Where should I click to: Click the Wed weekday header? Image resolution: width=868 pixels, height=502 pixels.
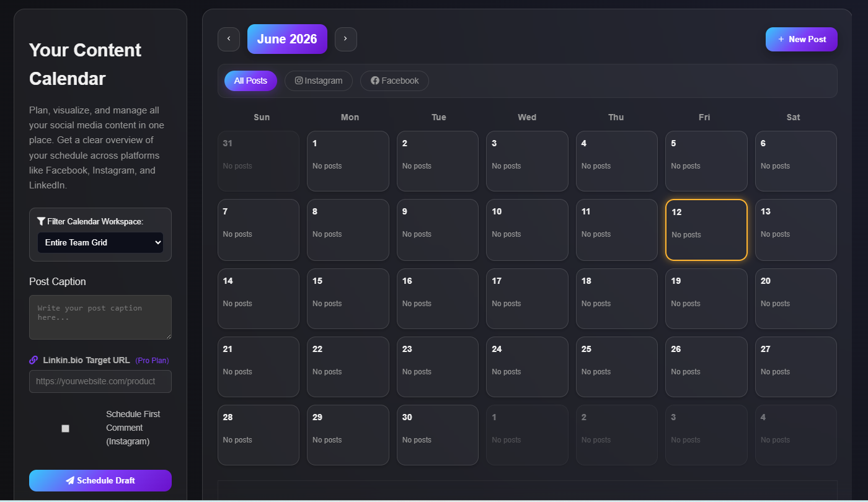pos(527,117)
